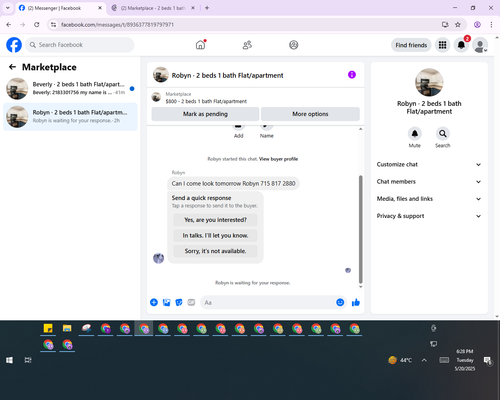The height and width of the screenshot is (400, 500).
Task: Click the listing photo in the right panel
Action: click(x=429, y=82)
